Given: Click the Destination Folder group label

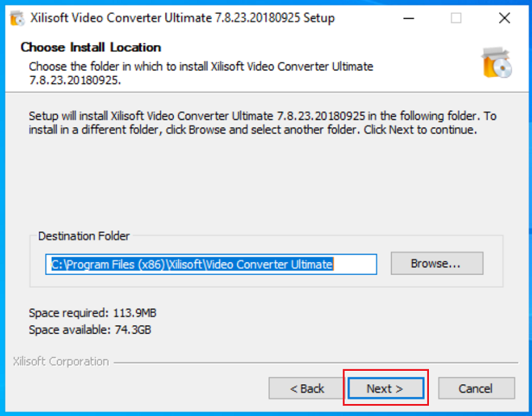Looking at the screenshot, I should click(84, 236).
